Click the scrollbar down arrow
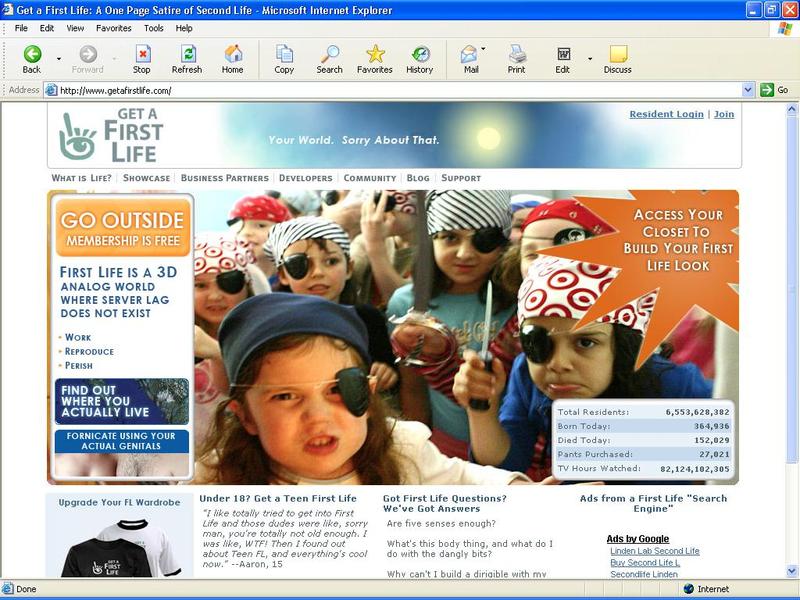This screenshot has width=800, height=600. (792, 571)
